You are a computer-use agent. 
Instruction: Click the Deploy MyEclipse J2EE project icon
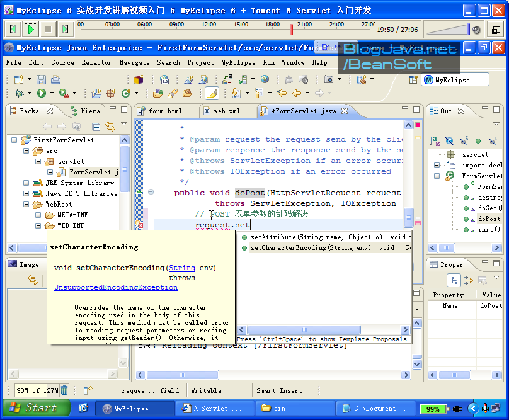pyautogui.click(x=227, y=79)
